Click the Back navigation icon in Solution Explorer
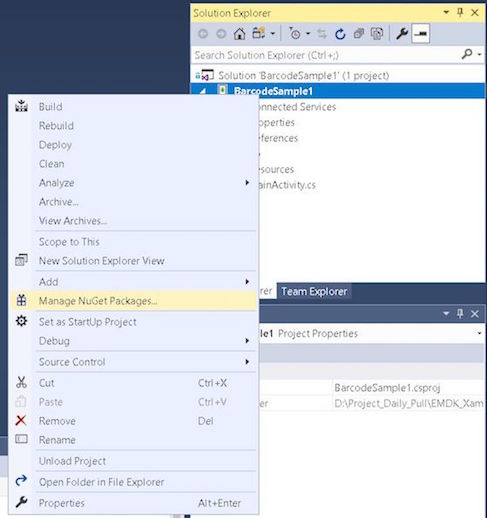The width and height of the screenshot is (487, 518). pos(203,34)
